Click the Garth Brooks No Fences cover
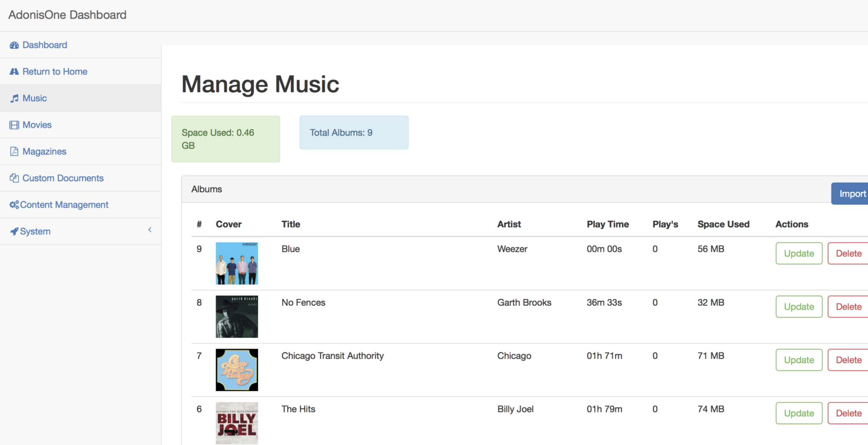The height and width of the screenshot is (445, 868). (237, 317)
